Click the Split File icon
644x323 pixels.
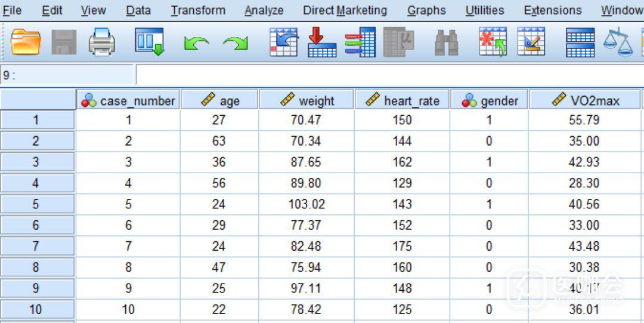pyautogui.click(x=580, y=42)
